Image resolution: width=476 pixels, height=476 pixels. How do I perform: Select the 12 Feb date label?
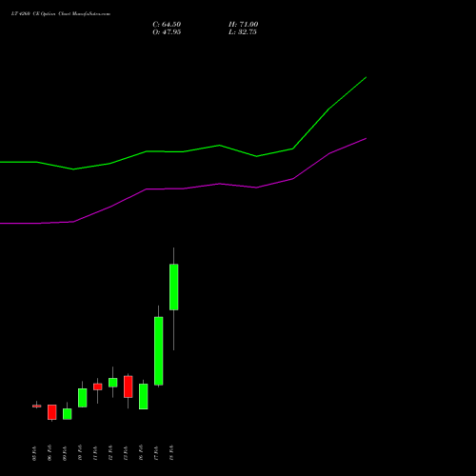coord(110,453)
